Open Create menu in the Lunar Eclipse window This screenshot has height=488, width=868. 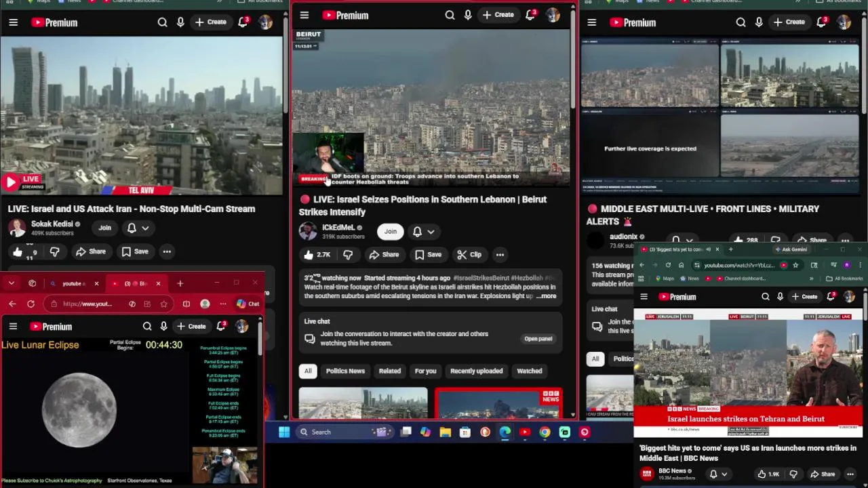click(x=191, y=327)
